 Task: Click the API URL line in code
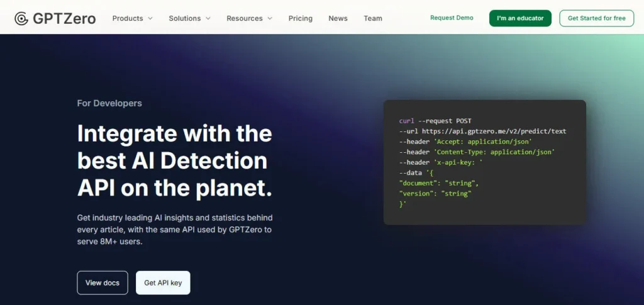tap(482, 131)
